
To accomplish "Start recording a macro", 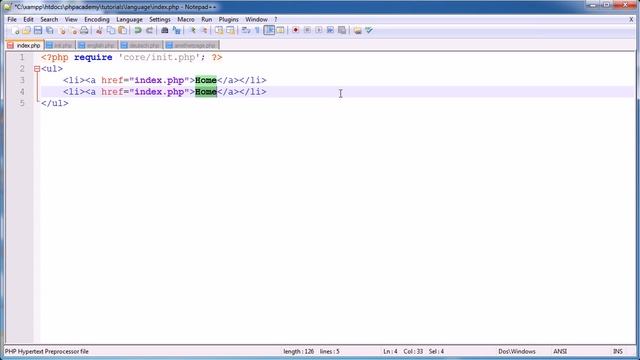I will [x=296, y=31].
